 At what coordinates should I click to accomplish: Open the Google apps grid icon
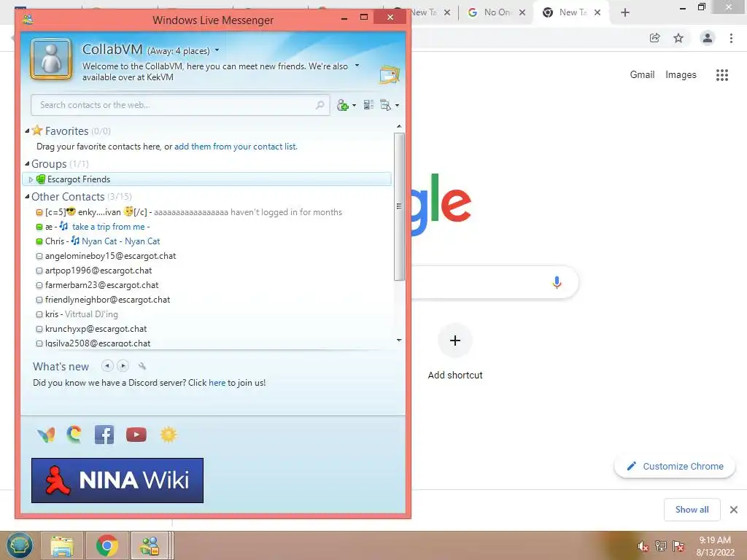pyautogui.click(x=722, y=75)
